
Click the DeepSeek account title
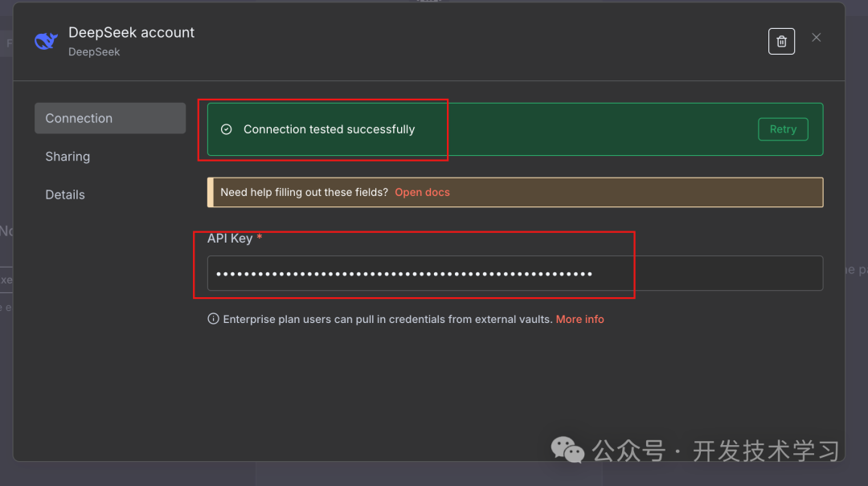click(131, 33)
